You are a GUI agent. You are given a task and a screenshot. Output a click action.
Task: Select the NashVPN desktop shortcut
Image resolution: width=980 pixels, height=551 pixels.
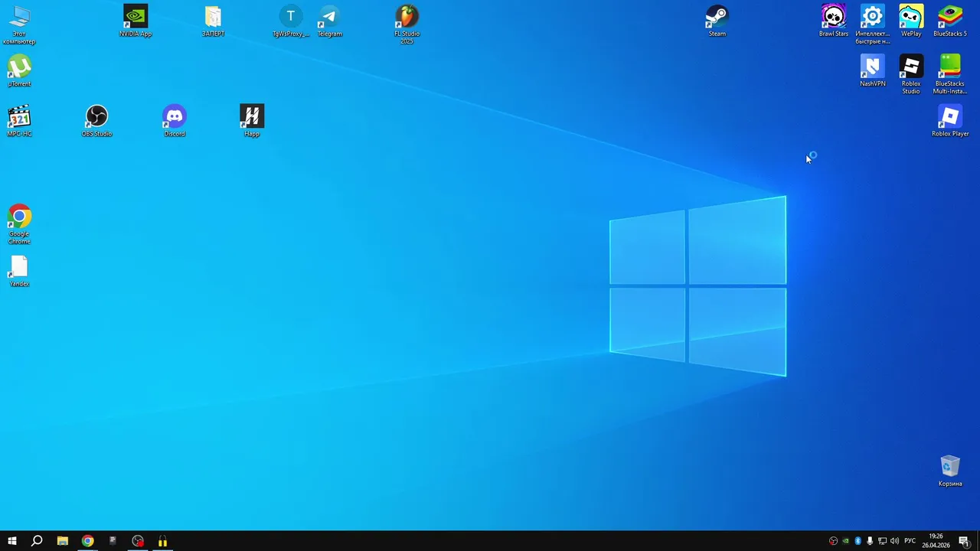(x=873, y=70)
